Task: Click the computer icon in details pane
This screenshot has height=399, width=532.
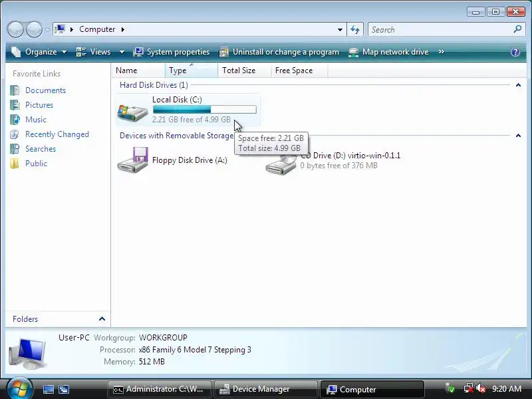Action: pos(28,353)
